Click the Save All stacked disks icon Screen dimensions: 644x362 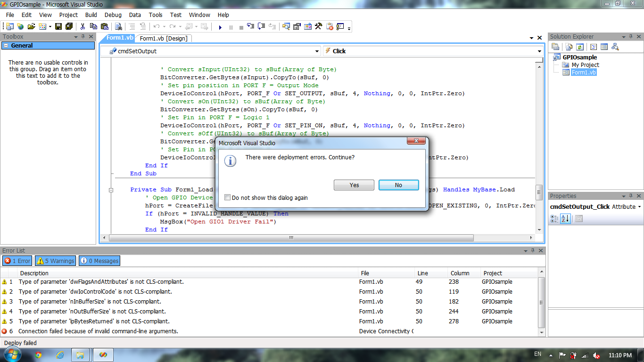coord(69,26)
